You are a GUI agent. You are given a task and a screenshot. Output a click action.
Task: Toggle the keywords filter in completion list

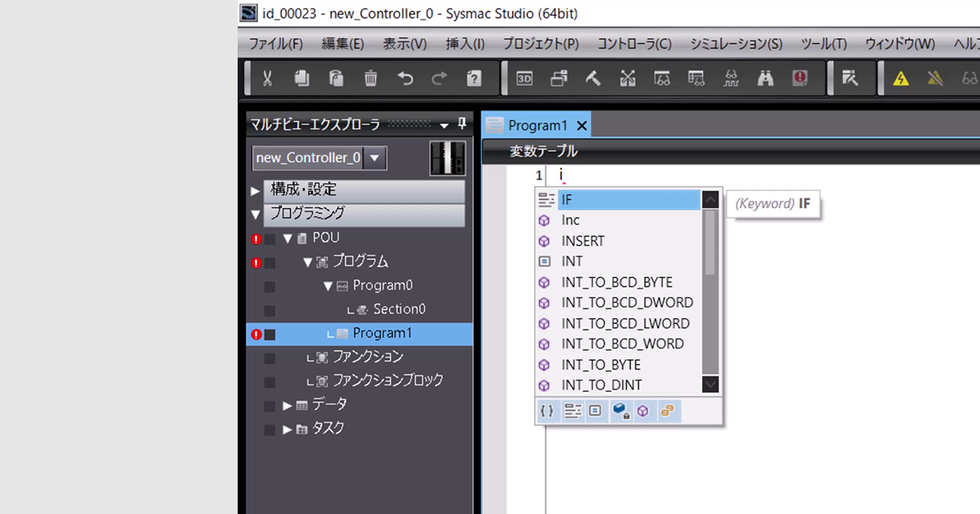click(572, 411)
